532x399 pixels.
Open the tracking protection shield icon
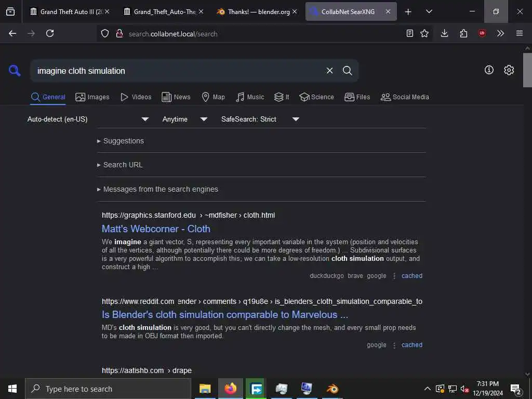point(105,34)
